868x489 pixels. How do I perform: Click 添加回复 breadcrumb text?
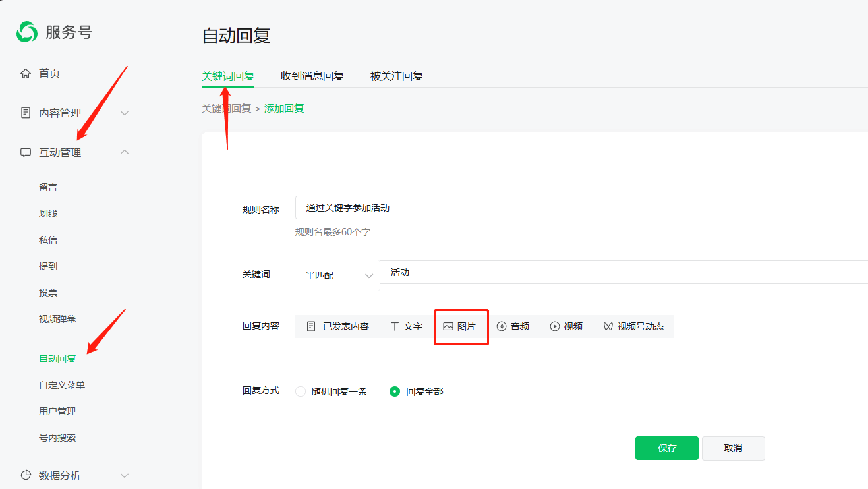point(284,109)
